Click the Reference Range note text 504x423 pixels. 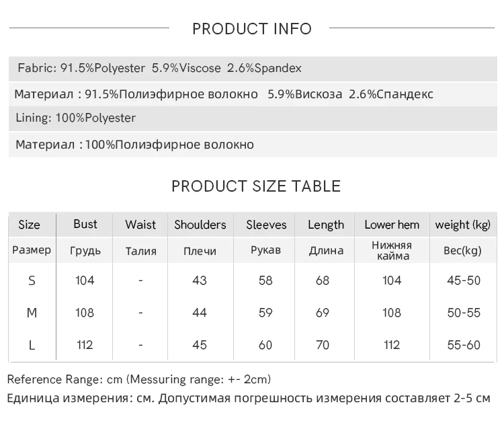click(x=139, y=379)
